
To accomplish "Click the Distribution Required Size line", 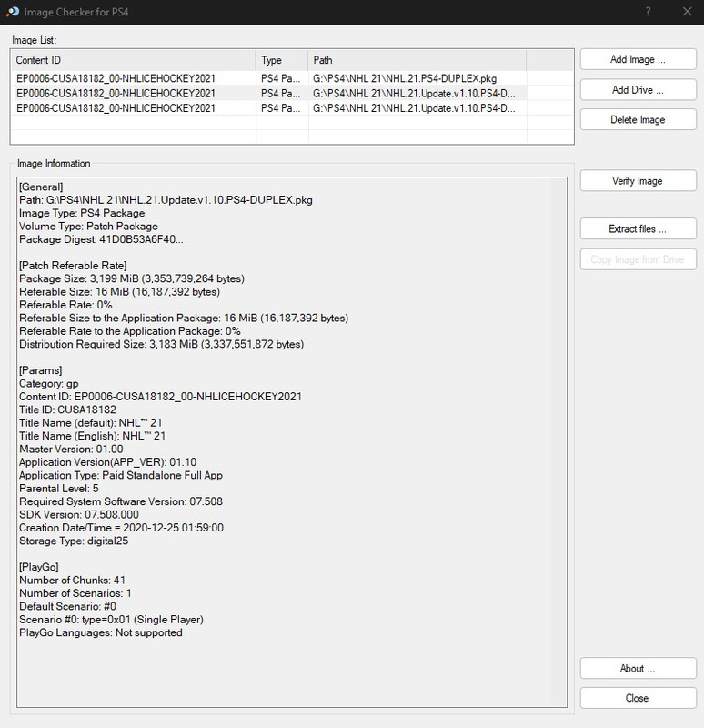I will (x=162, y=344).
